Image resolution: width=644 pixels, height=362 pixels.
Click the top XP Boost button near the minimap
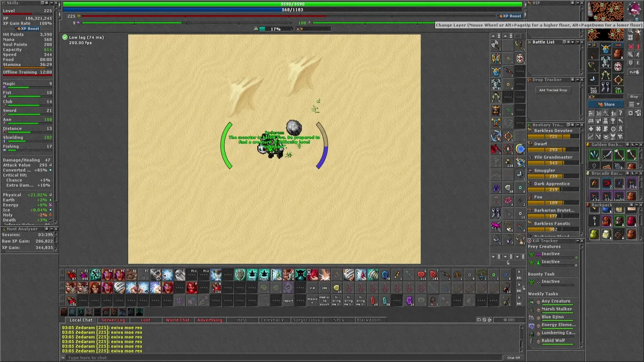tap(509, 16)
